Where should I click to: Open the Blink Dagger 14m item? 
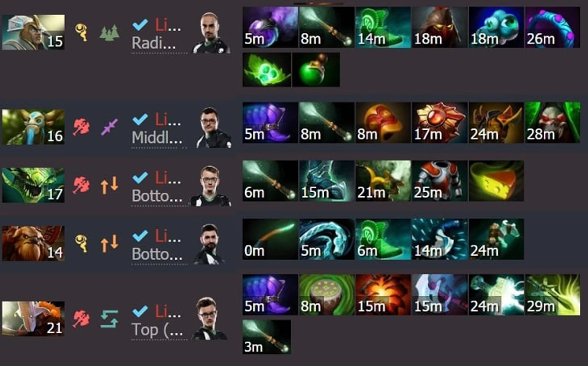tap(439, 239)
